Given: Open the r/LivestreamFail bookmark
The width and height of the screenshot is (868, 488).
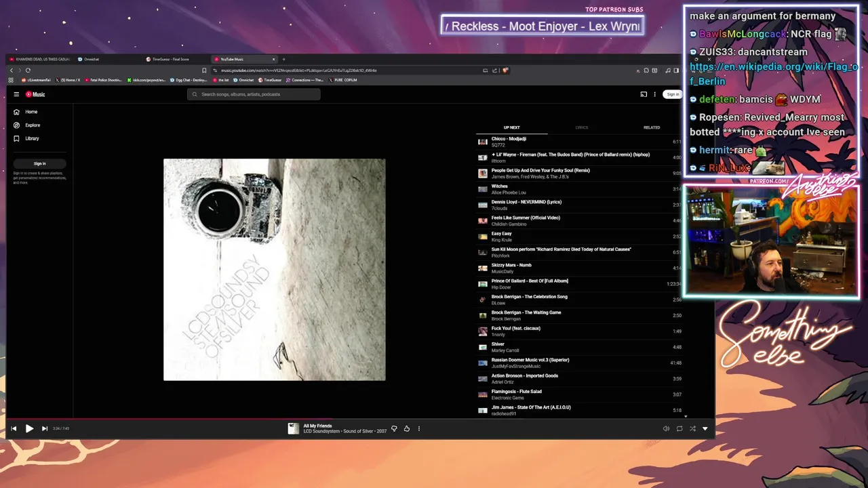Looking at the screenshot, I should coord(36,80).
